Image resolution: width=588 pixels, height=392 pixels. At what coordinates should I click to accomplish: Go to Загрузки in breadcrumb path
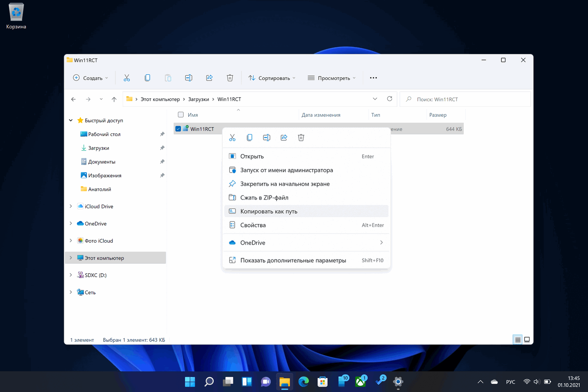tap(198, 99)
